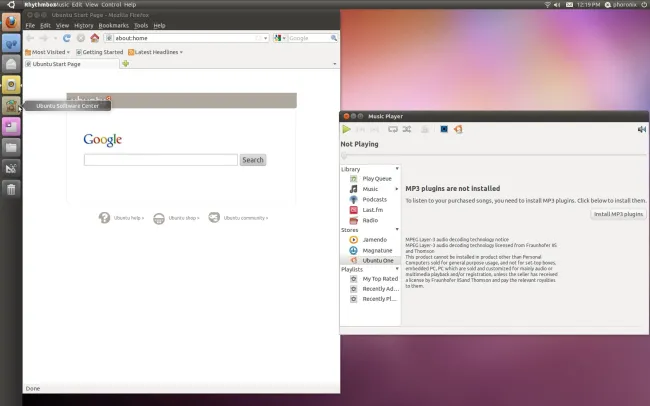Open the Evolution mail launcher icon
The image size is (650, 406).
point(11,64)
